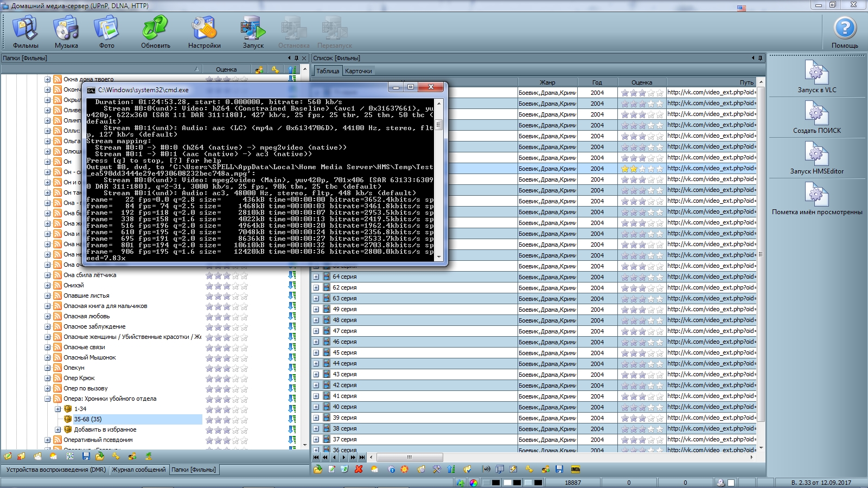Screen dimensions: 868x488
Task: Click Запуск HMSEditor button
Action: [x=816, y=158]
